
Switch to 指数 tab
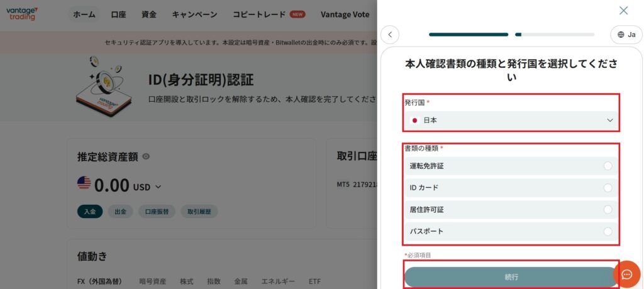pyautogui.click(x=214, y=281)
